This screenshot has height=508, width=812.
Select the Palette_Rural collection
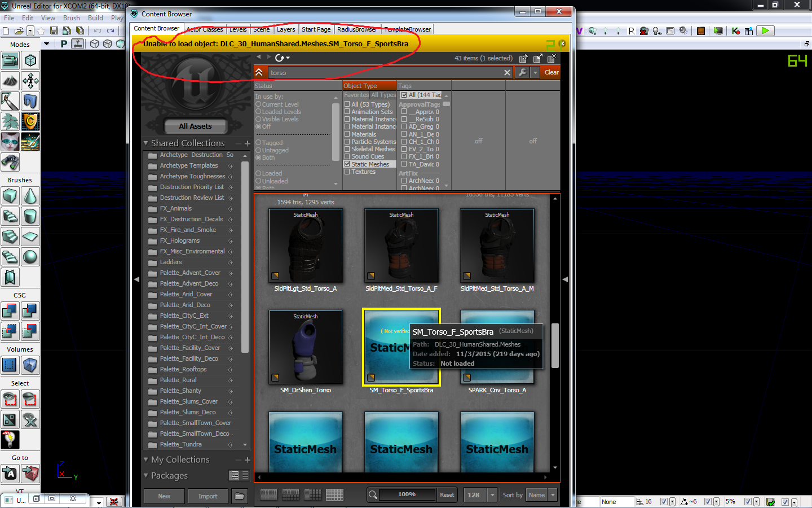click(178, 380)
